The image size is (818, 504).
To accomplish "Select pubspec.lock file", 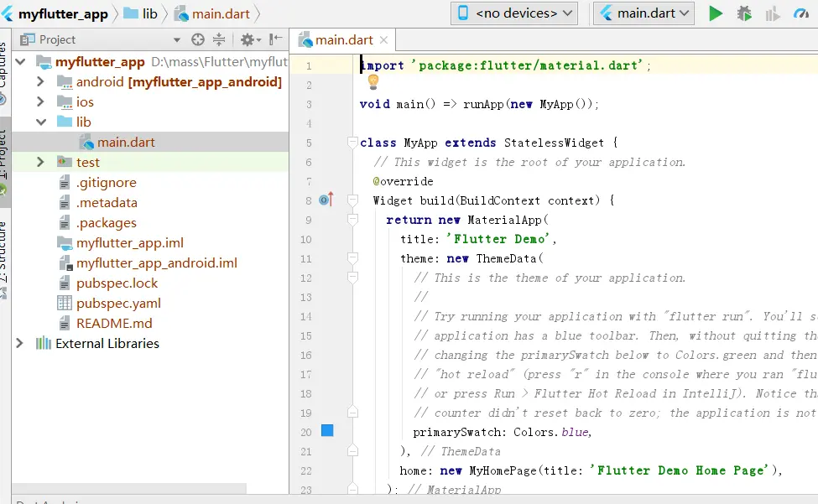I will click(x=117, y=283).
